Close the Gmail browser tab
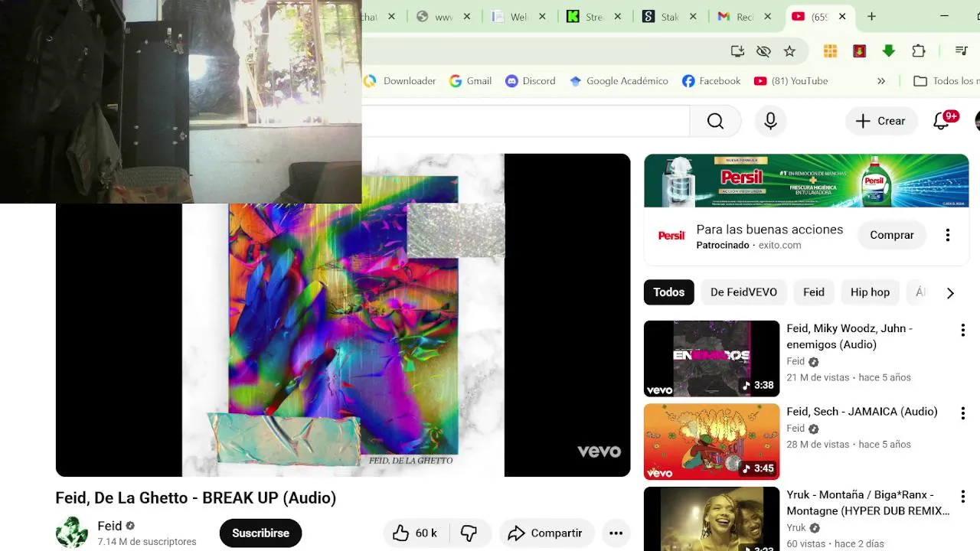This screenshot has width=980, height=551. 767,17
